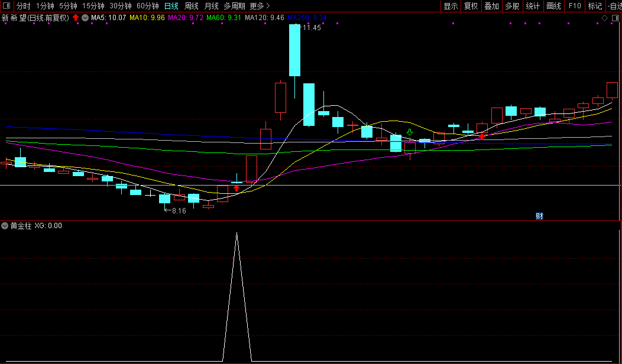Toggle the side panel icon beside 分时

7,6
